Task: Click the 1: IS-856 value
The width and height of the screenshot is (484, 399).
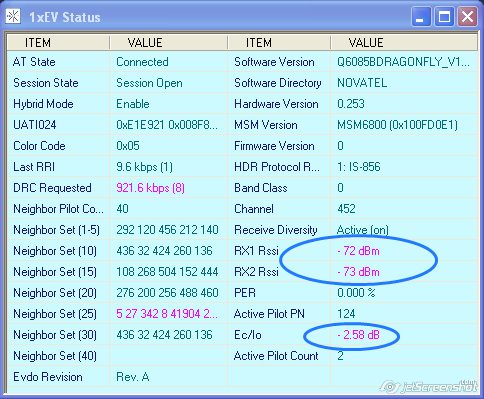Action: 359,167
